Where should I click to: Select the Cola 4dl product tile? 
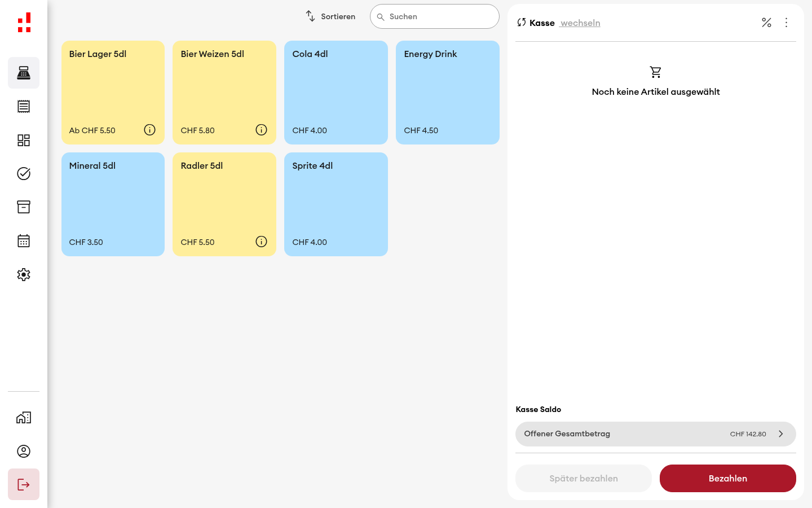(x=336, y=93)
